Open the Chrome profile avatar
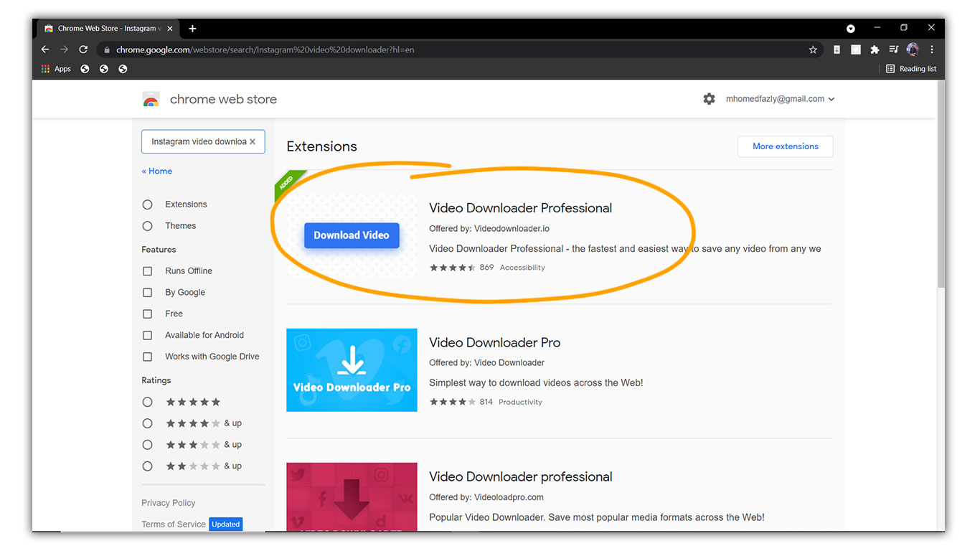 913,50
